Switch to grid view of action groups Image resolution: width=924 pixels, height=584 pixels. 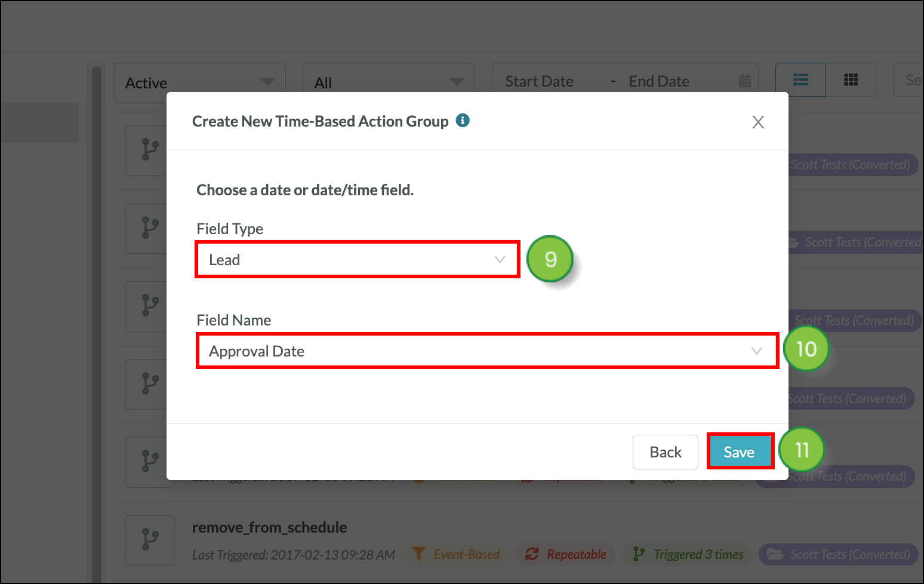[851, 79]
